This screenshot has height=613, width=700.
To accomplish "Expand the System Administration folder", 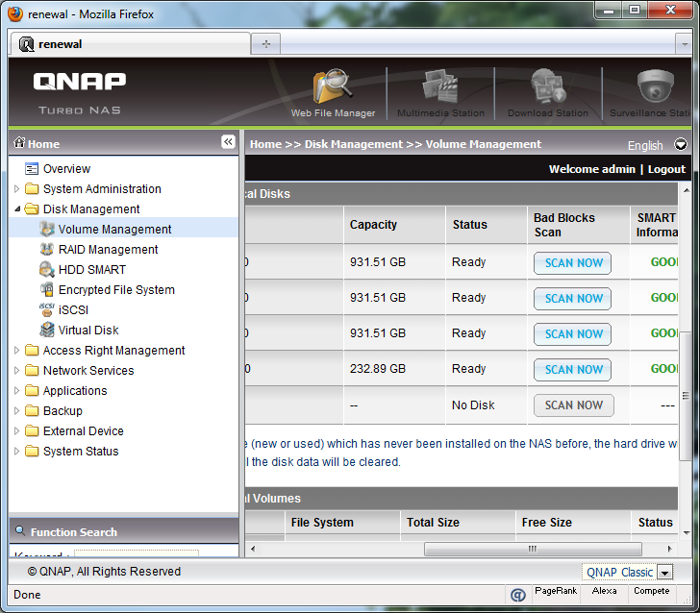I will coord(17,189).
